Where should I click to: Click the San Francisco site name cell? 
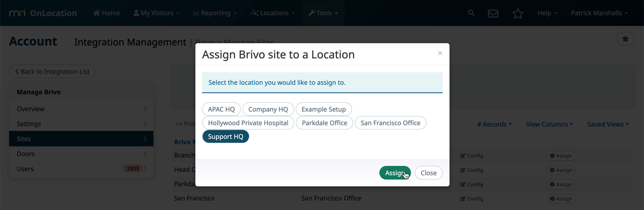(194, 198)
